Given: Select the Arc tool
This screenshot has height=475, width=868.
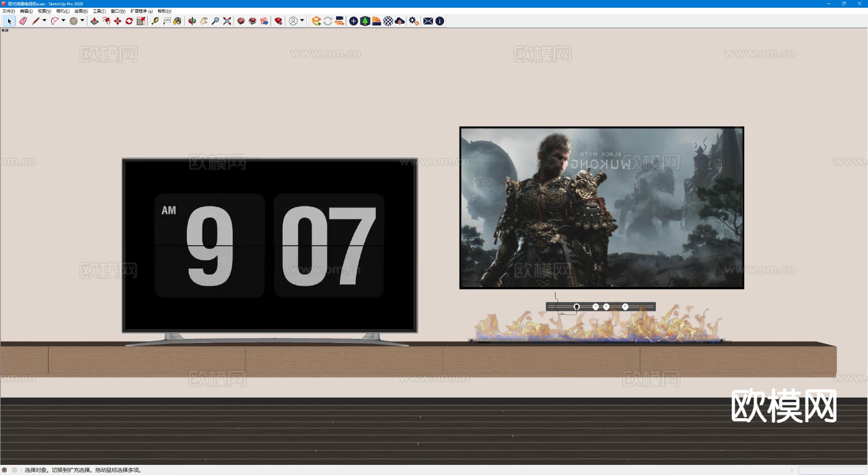Looking at the screenshot, I should coord(54,21).
